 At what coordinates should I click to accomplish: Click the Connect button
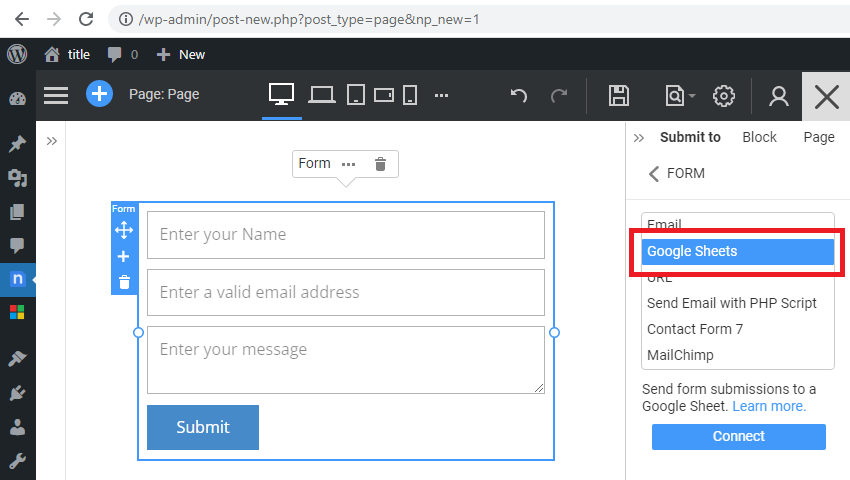[738, 437]
